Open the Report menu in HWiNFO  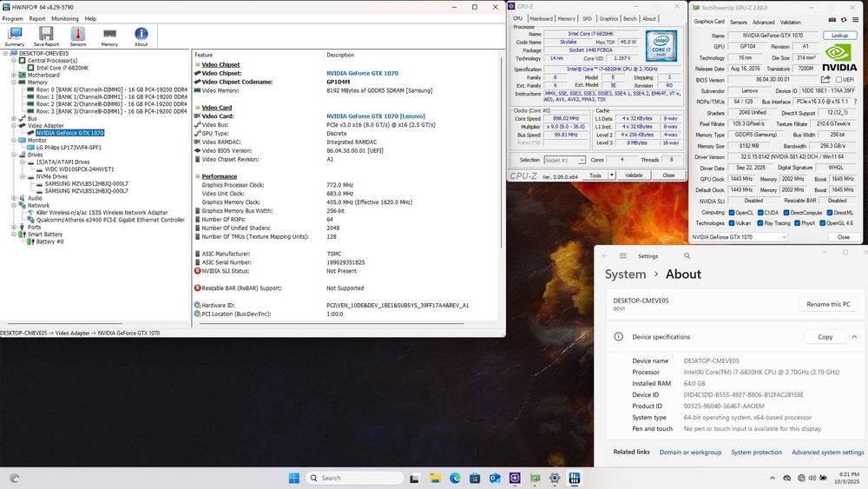[37, 19]
